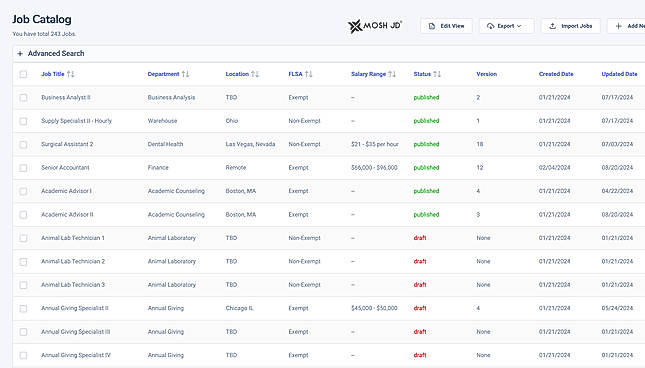Click the Add New button

[x=626, y=26]
